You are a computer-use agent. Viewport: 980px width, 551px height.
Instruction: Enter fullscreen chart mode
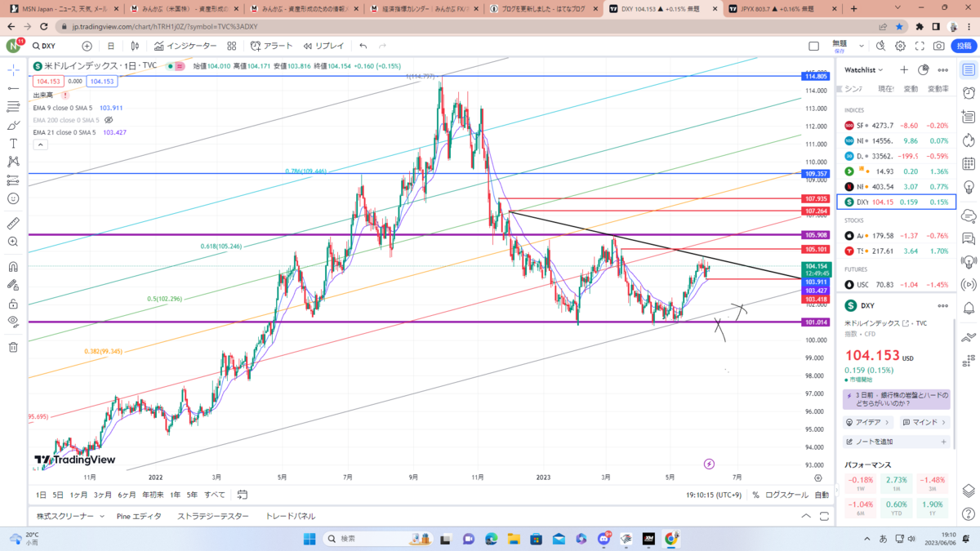pyautogui.click(x=920, y=46)
